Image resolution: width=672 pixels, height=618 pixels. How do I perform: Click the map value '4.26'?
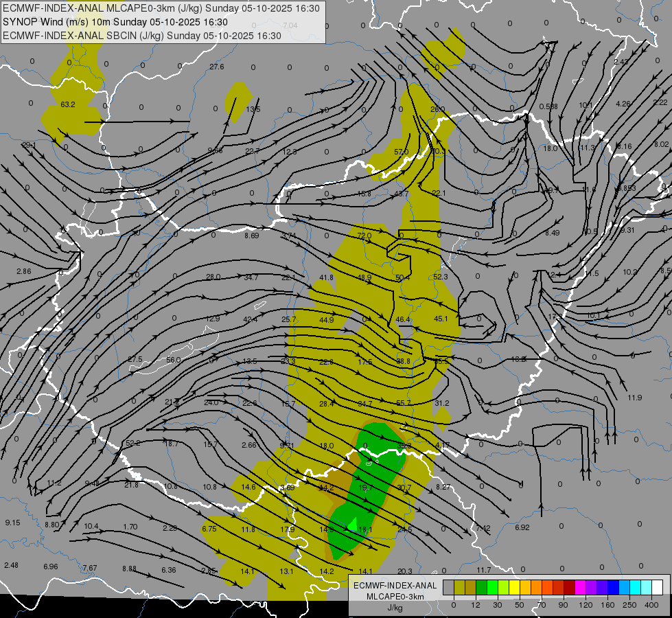(x=623, y=104)
